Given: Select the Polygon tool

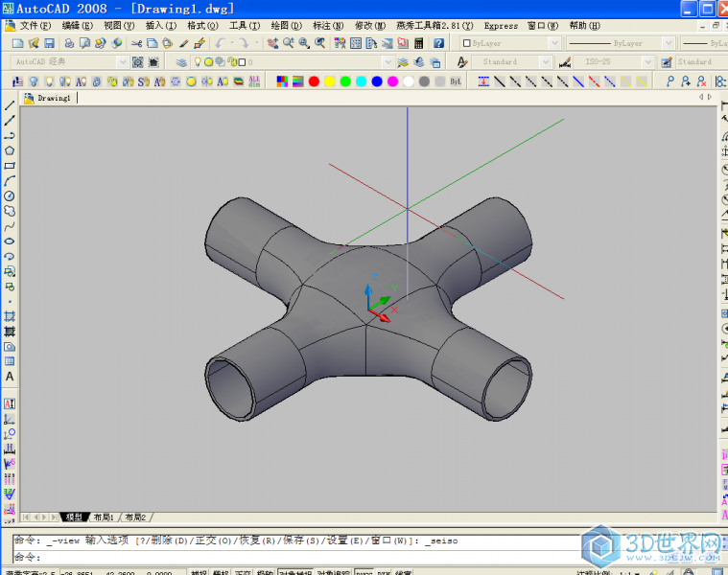Looking at the screenshot, I should tap(10, 150).
